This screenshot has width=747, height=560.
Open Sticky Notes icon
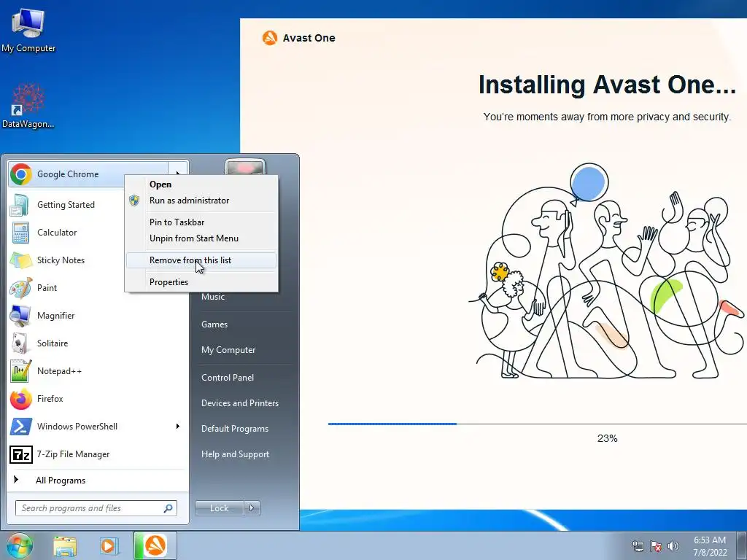[x=21, y=260]
